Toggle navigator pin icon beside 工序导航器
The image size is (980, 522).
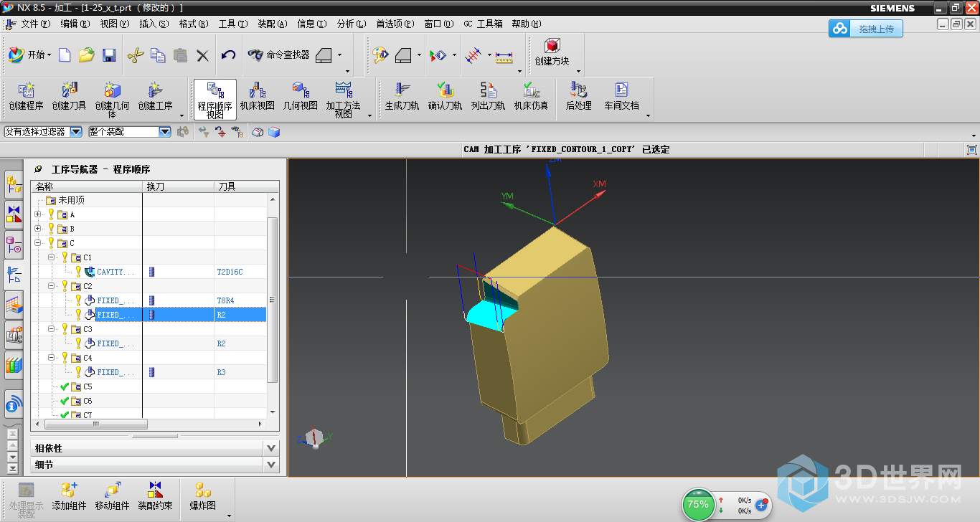point(38,169)
